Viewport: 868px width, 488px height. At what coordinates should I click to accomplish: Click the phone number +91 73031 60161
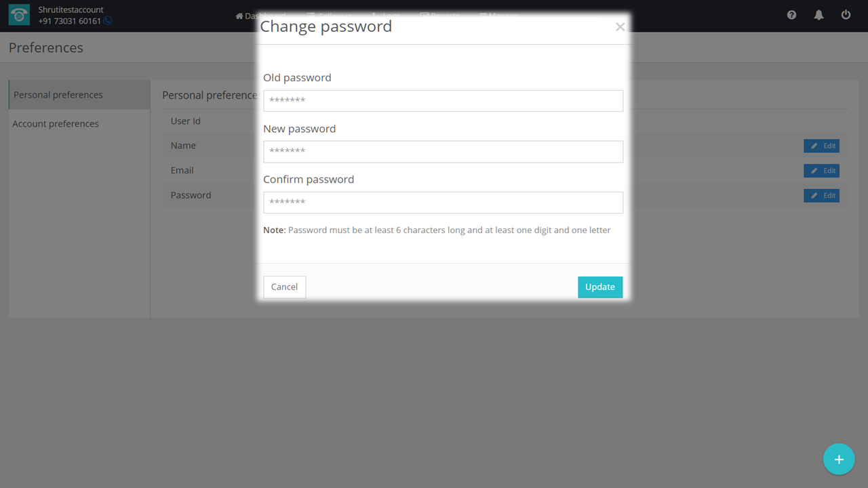(x=69, y=21)
